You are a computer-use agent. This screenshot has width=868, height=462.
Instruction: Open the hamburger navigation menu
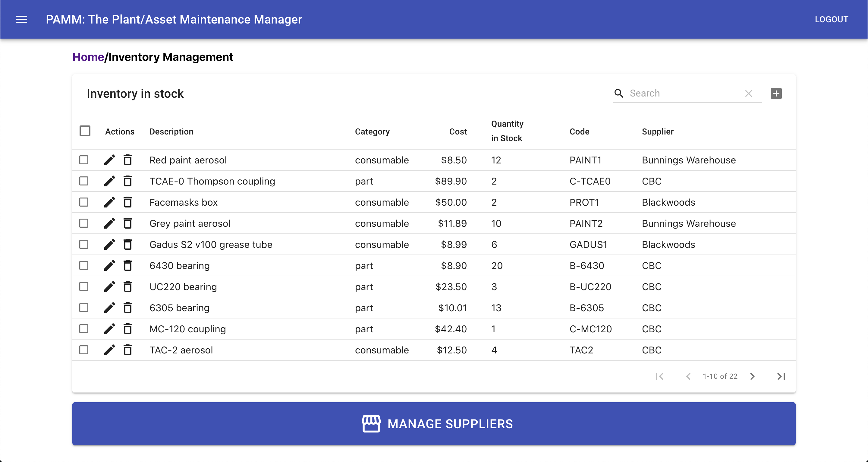tap(22, 20)
